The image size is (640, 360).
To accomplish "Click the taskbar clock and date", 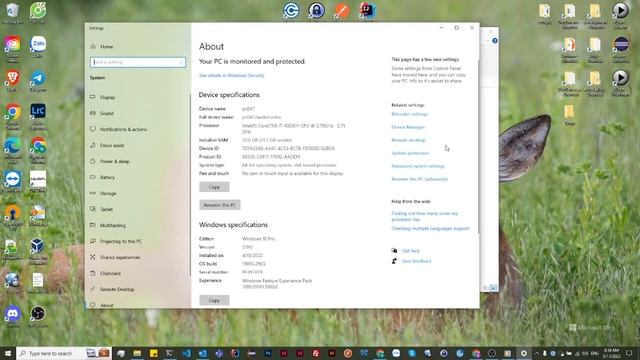I will pos(611,353).
